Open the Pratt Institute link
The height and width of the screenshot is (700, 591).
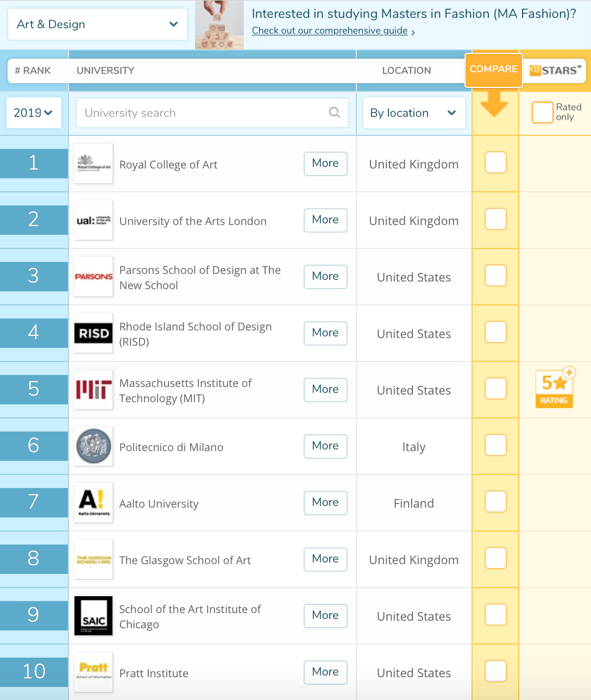coord(154,673)
